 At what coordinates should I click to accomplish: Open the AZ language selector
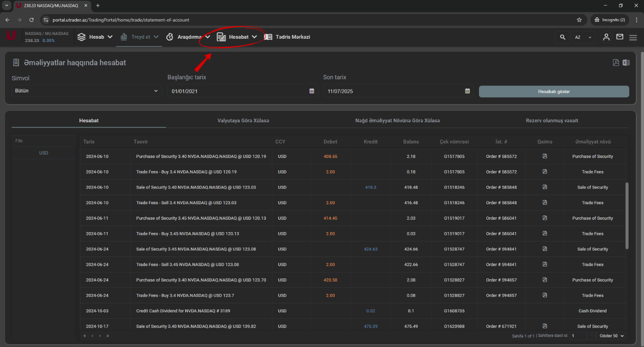(583, 37)
